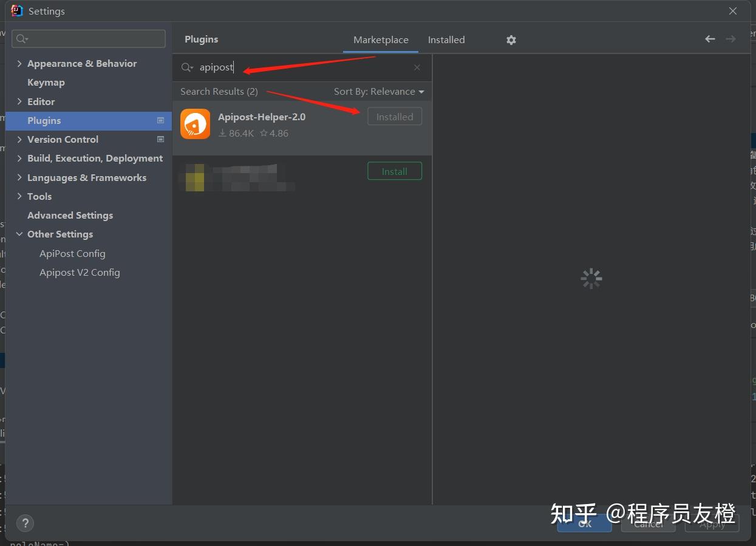Expand Languages & Frameworks section
Image resolution: width=756 pixels, height=546 pixels.
(x=19, y=177)
